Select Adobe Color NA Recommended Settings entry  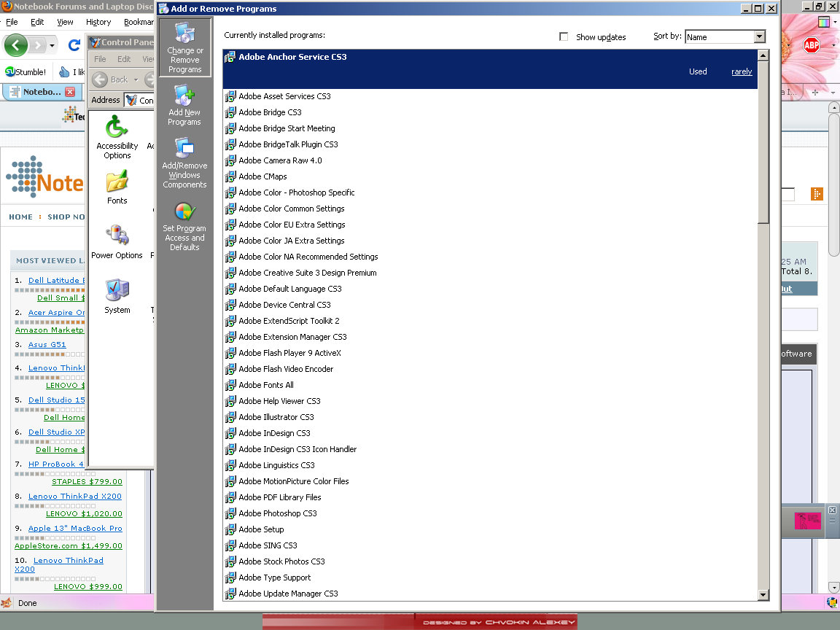pyautogui.click(x=308, y=257)
